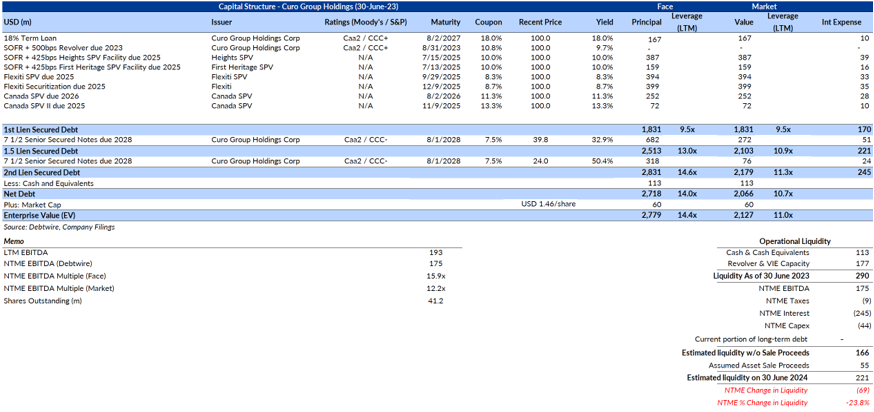
Task: Select the 24.0 recent price cell
Action: pyautogui.click(x=541, y=161)
